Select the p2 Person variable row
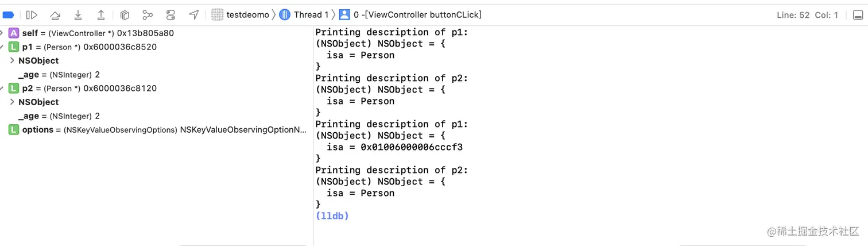Screen dimensions: 868x246 pos(89,89)
